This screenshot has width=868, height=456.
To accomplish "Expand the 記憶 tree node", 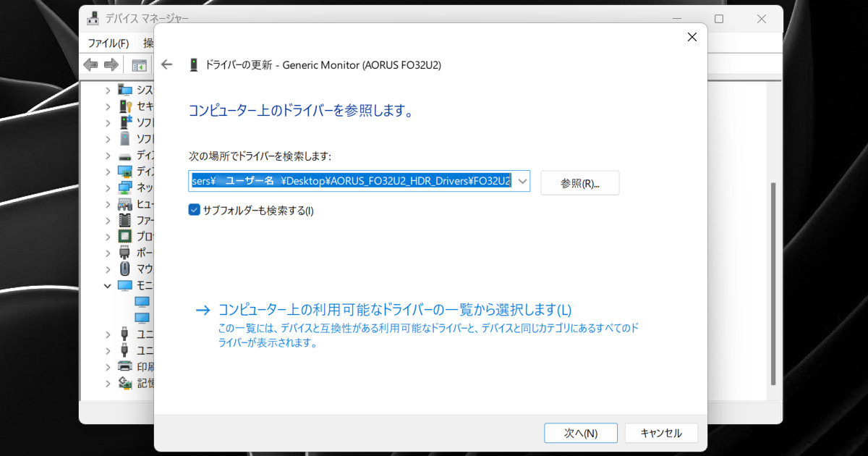I will (108, 383).
